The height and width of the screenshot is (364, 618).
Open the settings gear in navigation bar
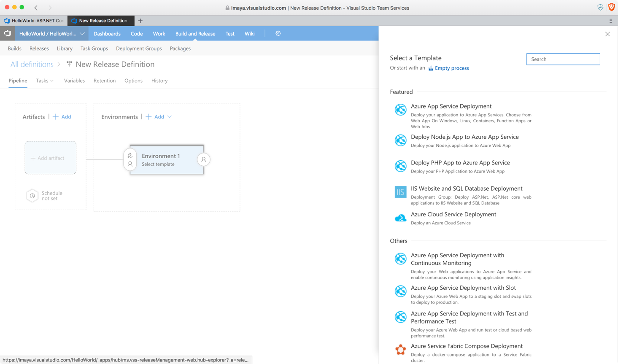tap(278, 33)
